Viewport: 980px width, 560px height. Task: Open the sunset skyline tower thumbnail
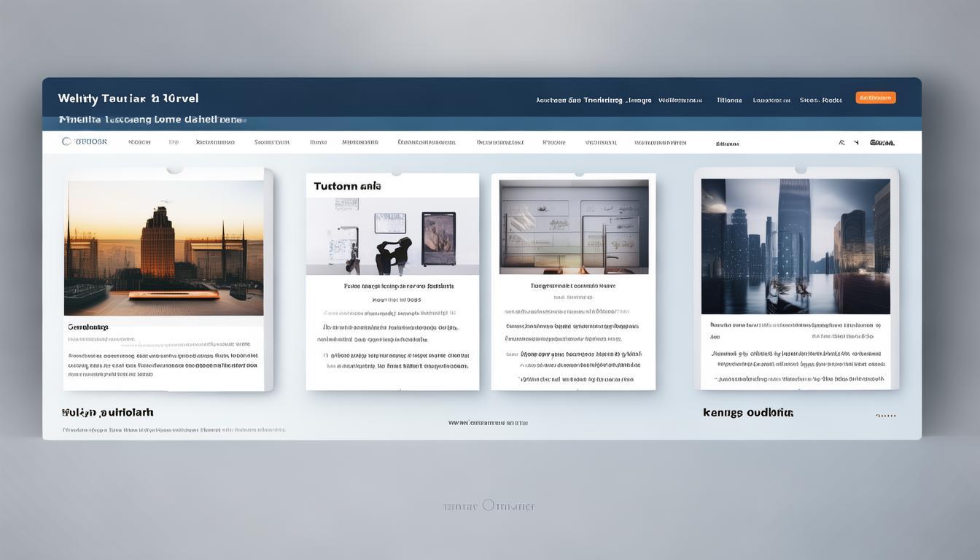click(x=164, y=248)
